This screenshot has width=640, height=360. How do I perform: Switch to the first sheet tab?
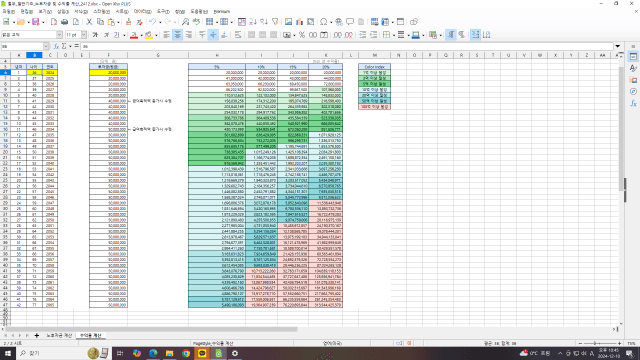59,336
